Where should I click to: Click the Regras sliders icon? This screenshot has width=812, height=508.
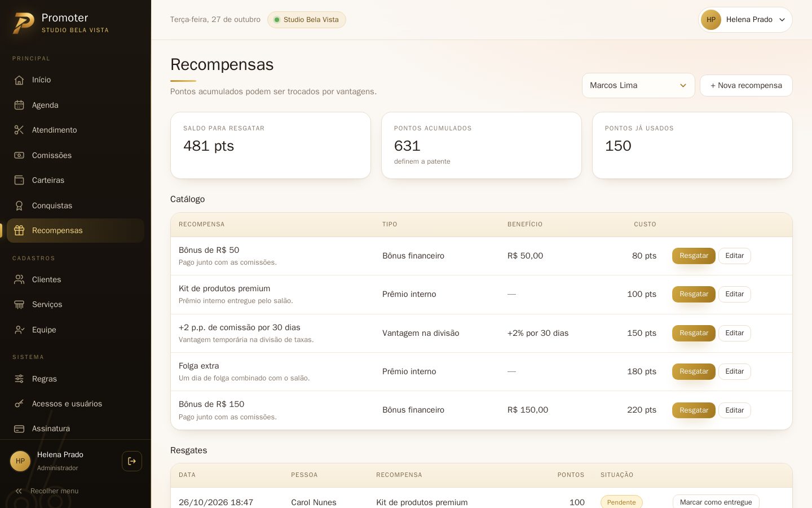19,379
